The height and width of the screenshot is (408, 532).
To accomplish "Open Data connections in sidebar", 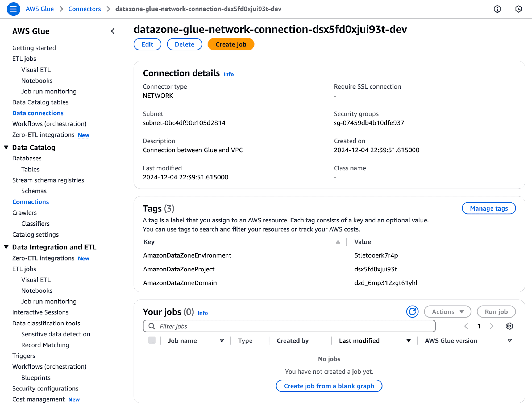I will [x=38, y=113].
